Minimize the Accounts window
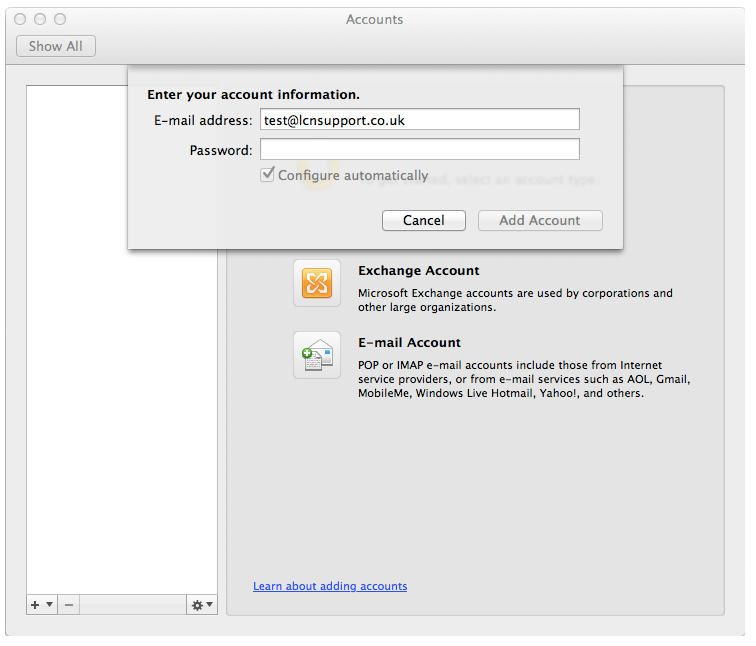The image size is (756, 646). point(40,19)
